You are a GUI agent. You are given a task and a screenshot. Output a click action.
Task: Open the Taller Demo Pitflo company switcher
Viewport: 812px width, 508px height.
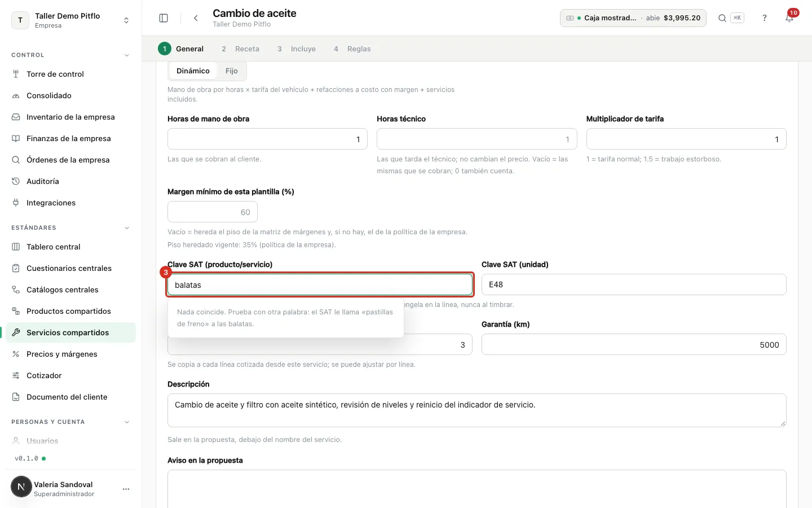pyautogui.click(x=71, y=20)
